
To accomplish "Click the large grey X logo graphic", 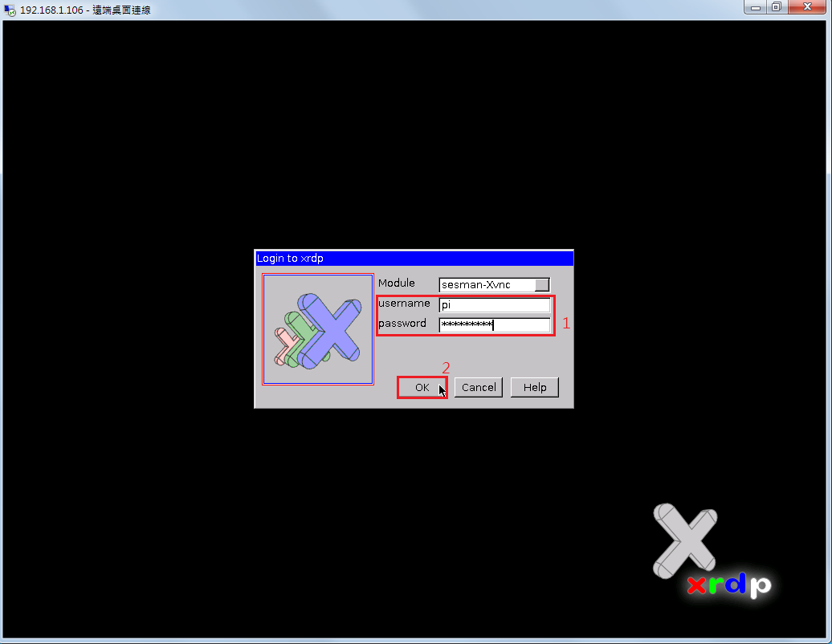I will click(x=683, y=538).
